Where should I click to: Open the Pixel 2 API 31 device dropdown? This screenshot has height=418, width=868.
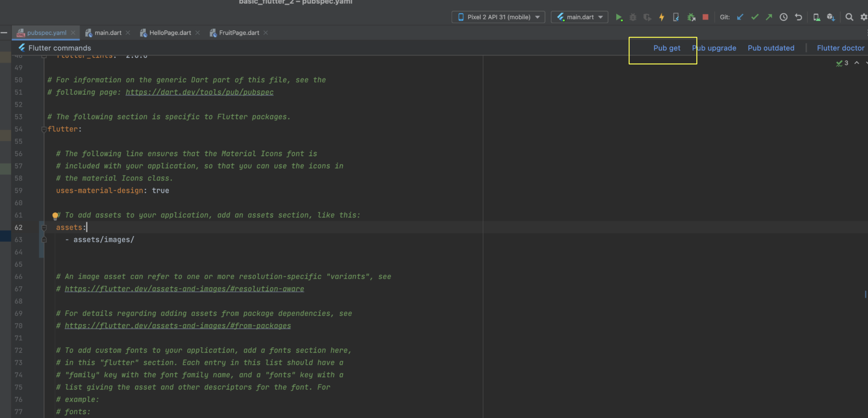pyautogui.click(x=498, y=17)
